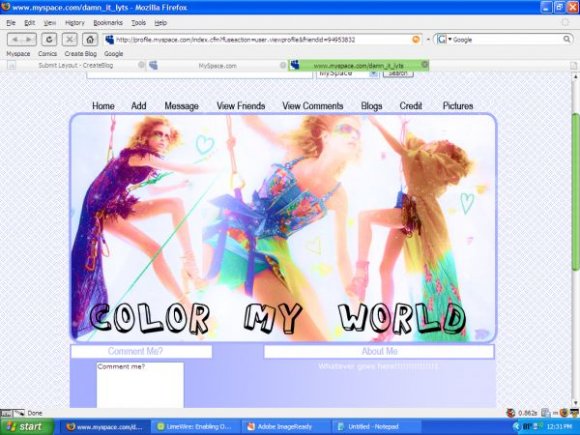This screenshot has height=435, width=580.
Task: Click the About Me header box
Action: (379, 351)
